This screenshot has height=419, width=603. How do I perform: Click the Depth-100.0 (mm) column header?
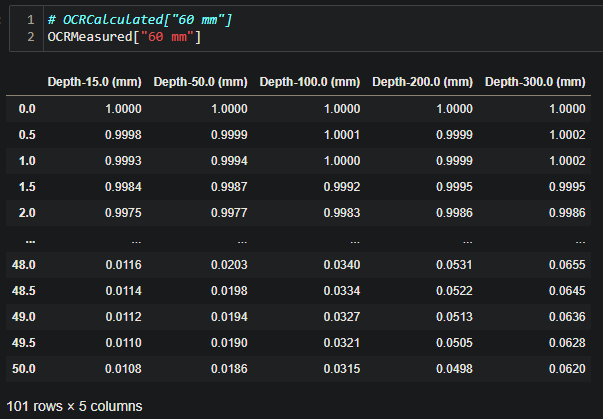pyautogui.click(x=310, y=82)
